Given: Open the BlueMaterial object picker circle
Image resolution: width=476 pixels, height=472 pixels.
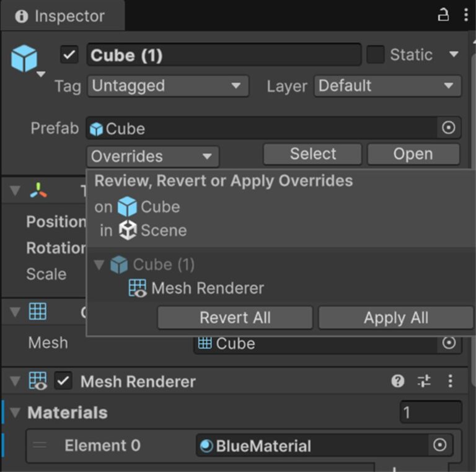Looking at the screenshot, I should [440, 445].
